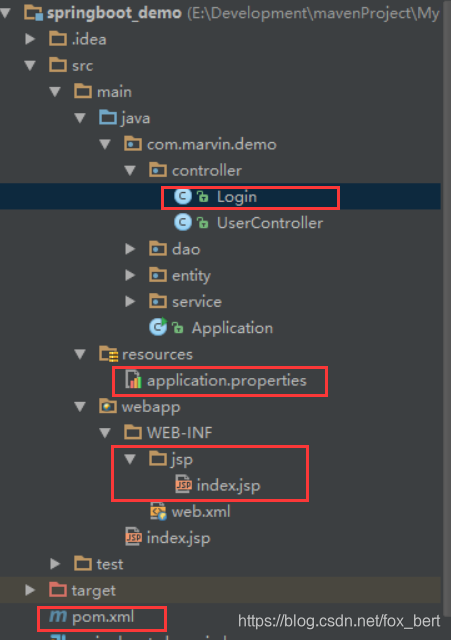Select the WEB-INF folder label
Image resolution: width=451 pixels, height=640 pixels.
coord(180,433)
